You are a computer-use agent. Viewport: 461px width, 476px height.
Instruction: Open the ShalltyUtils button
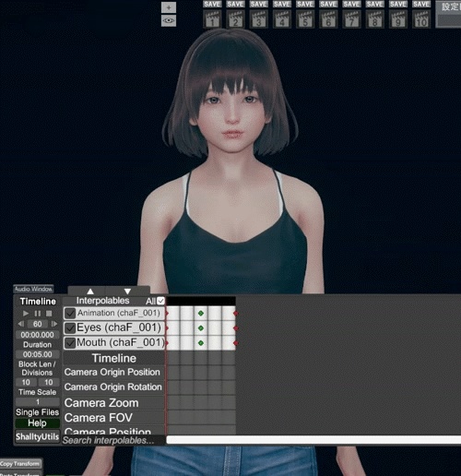pyautogui.click(x=37, y=436)
